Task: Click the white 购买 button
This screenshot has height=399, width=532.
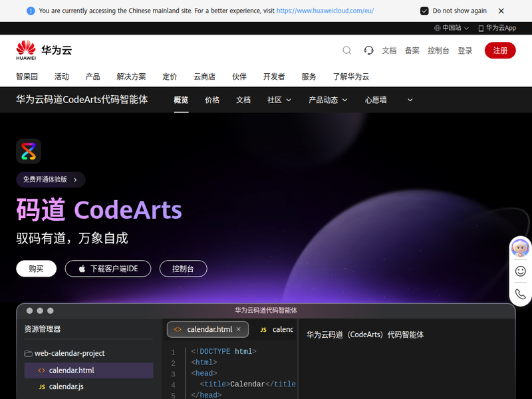Action: pos(37,269)
